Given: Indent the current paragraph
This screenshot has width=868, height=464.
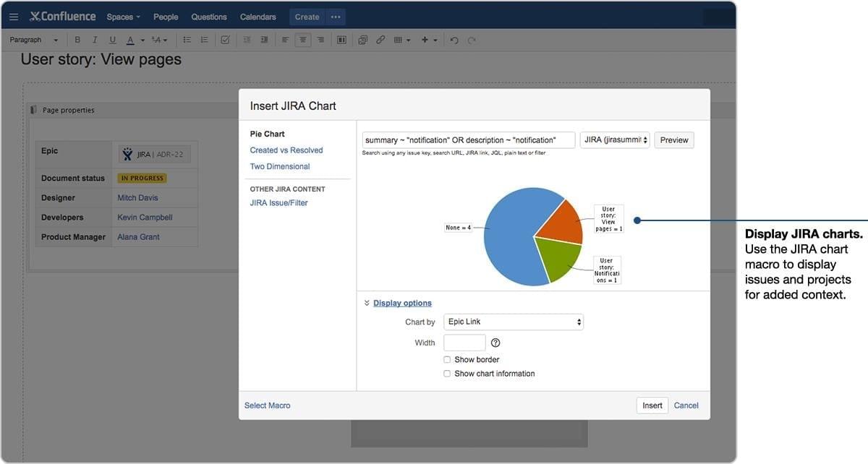Looking at the screenshot, I should (x=264, y=40).
